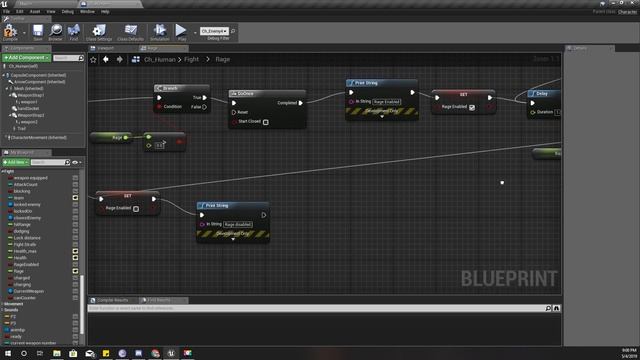Open the Compile options dropdown arrow
Viewport: 640px width, 360px height.
coord(24,32)
